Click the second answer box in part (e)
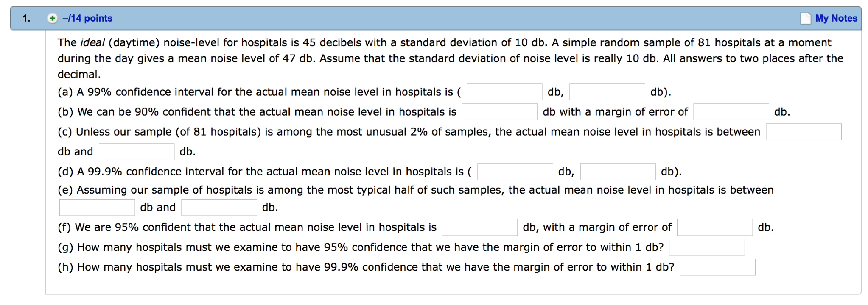 point(218,207)
